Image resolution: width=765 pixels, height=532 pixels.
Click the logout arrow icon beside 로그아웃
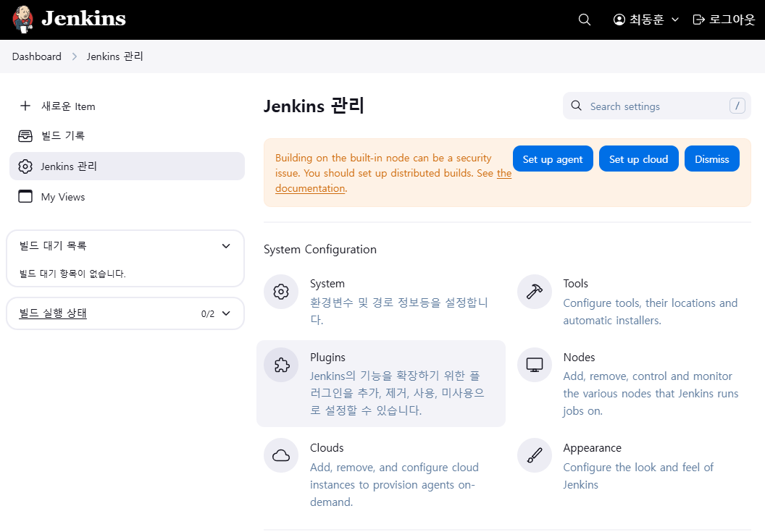click(x=698, y=20)
